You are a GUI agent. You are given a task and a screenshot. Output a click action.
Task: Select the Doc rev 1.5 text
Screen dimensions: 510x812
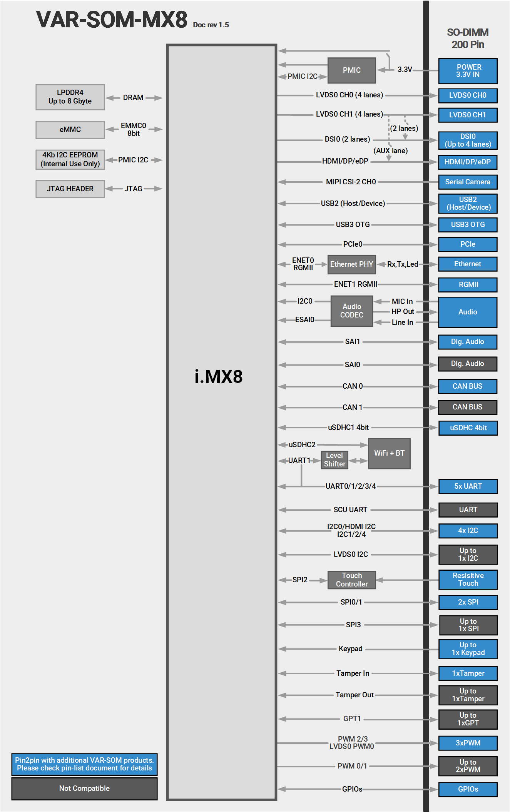[x=211, y=25]
